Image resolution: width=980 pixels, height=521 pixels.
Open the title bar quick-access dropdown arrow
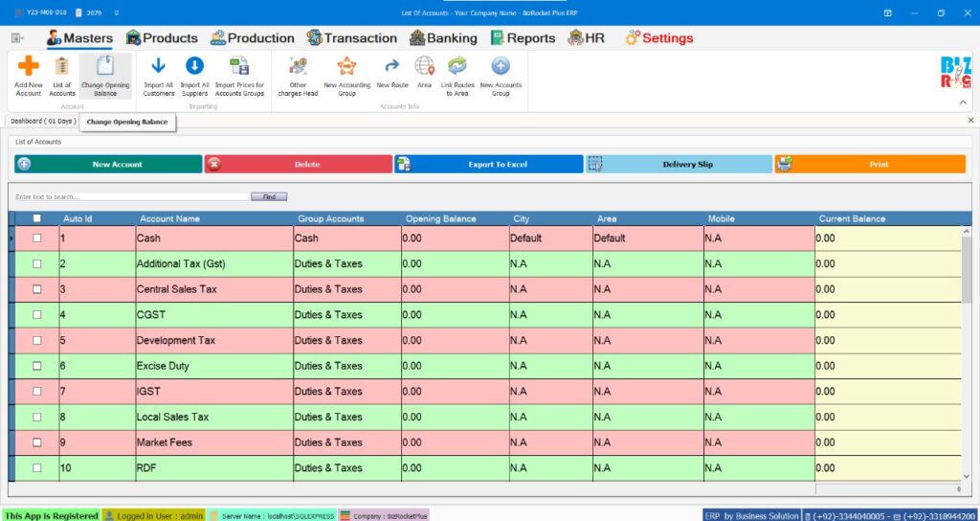coord(116,13)
